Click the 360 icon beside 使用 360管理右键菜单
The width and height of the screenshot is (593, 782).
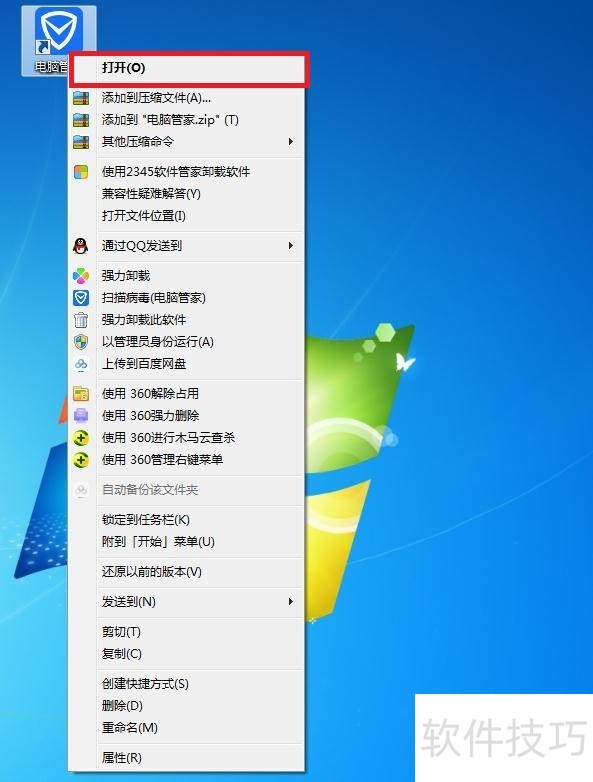(x=81, y=459)
